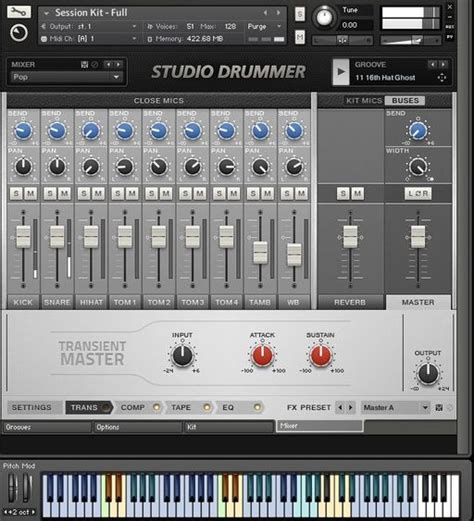
Task: Select the Mixer page tab
Action: 320,426
